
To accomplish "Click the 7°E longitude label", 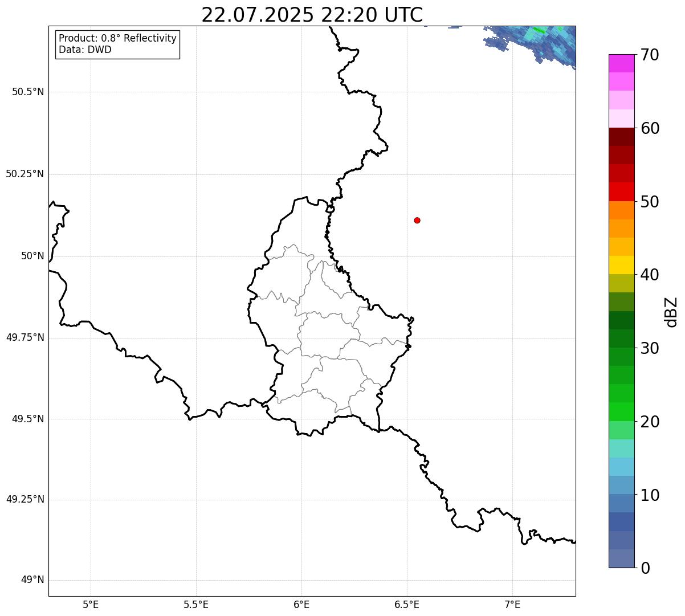I will tap(512, 605).
